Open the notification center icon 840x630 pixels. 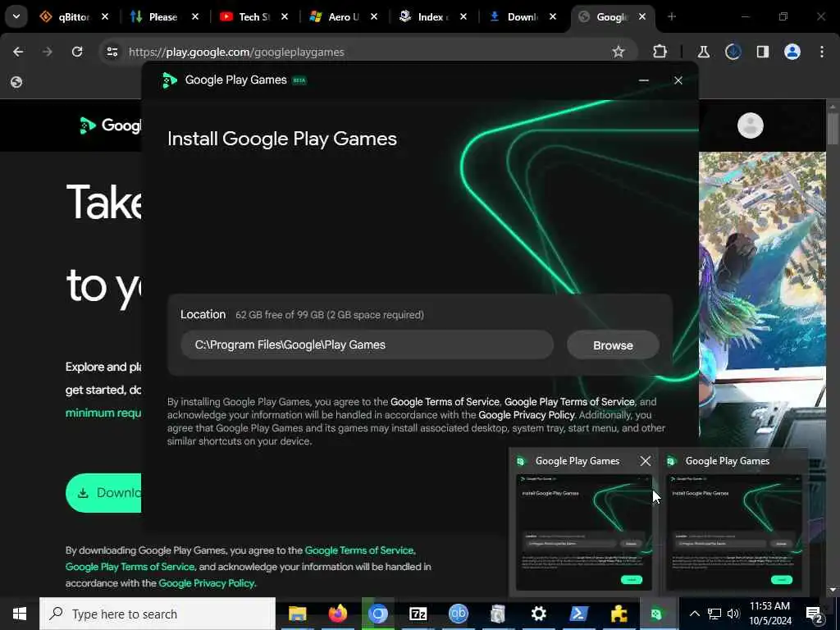(815, 614)
